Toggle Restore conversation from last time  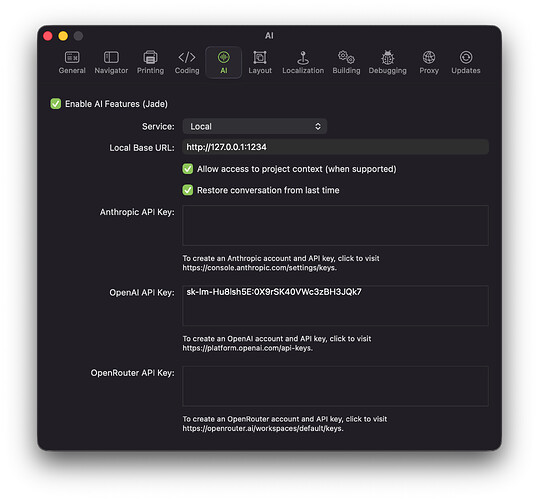pos(188,190)
